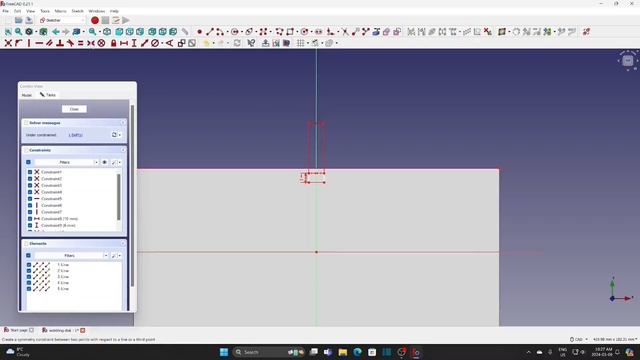Click the Combo View panel scrollbar
This screenshot has width=640, height=360.
[x=132, y=196]
